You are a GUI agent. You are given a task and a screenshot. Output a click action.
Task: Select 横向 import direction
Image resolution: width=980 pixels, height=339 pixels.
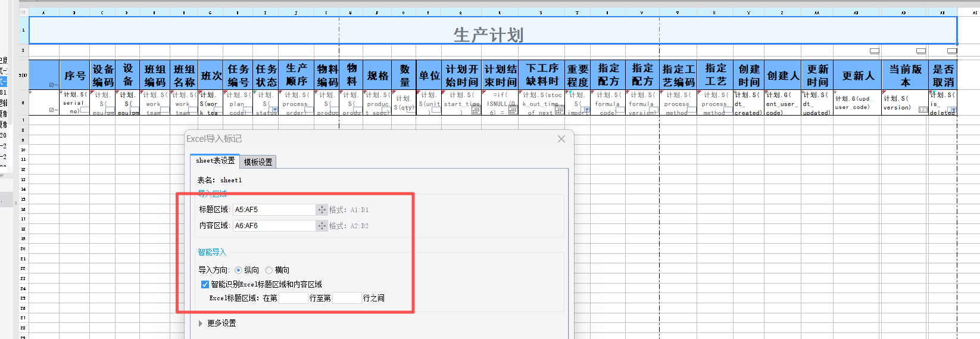(269, 270)
